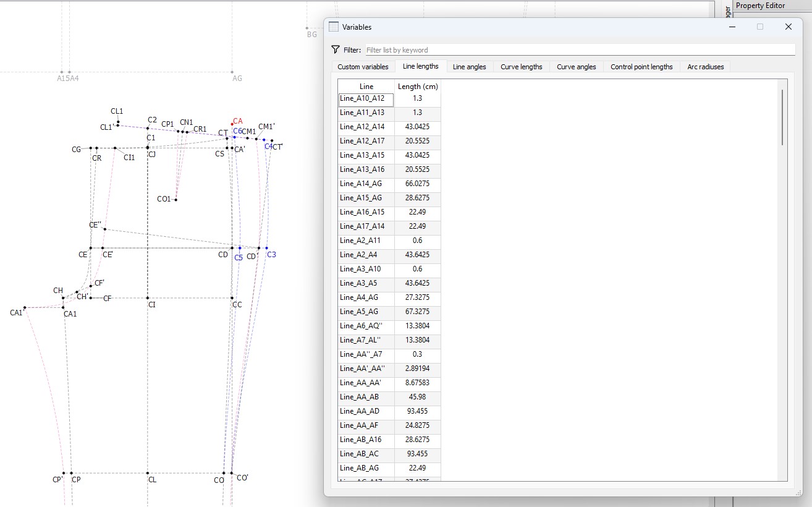Select the blue point C5 on the drawing

click(x=240, y=249)
